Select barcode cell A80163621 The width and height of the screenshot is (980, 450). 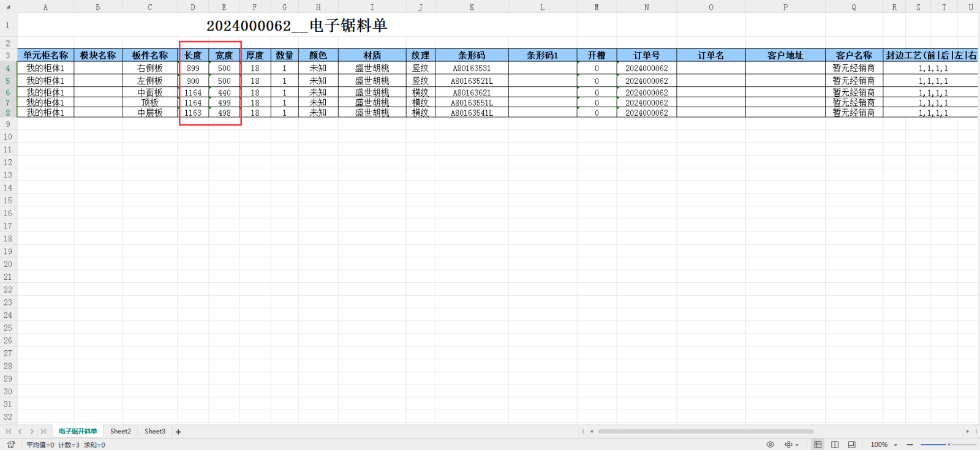coord(472,92)
